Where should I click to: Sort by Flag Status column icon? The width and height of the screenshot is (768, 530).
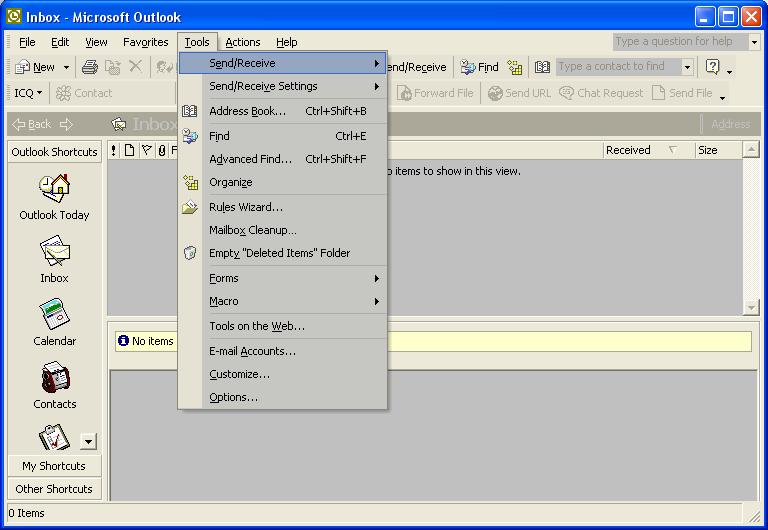[x=146, y=150]
